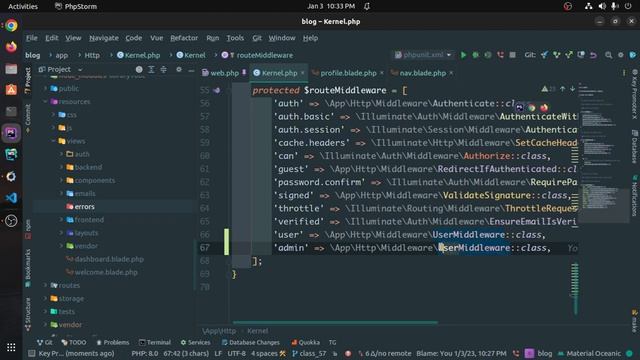Image resolution: width=640 pixels, height=360 pixels.
Task: Close the Kernel.php tab
Action: (x=302, y=73)
